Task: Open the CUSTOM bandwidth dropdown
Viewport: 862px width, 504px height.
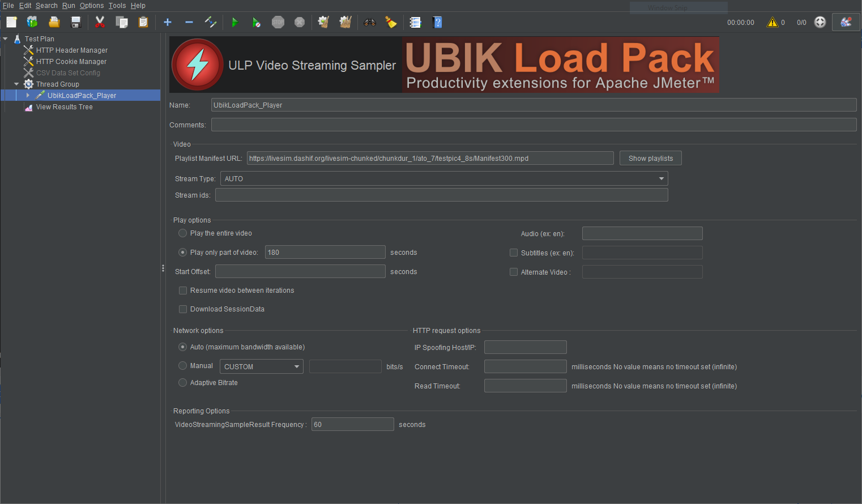Action: [261, 367]
